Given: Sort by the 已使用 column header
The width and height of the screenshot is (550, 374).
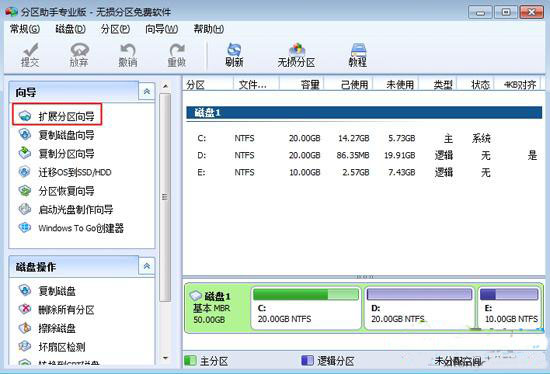Looking at the screenshot, I should pyautogui.click(x=348, y=85).
